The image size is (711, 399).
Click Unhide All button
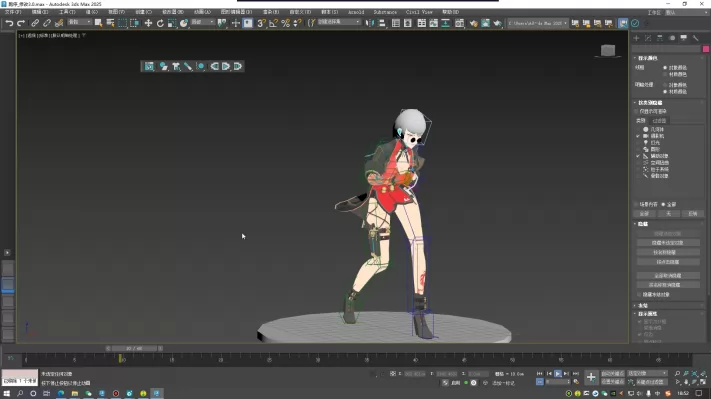668,275
